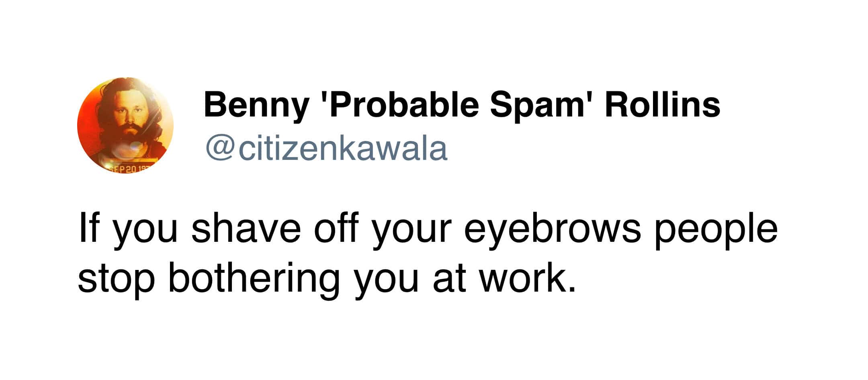The height and width of the screenshot is (380, 868).
Task: Click the word "shave" in the tweet
Action: (x=246, y=230)
